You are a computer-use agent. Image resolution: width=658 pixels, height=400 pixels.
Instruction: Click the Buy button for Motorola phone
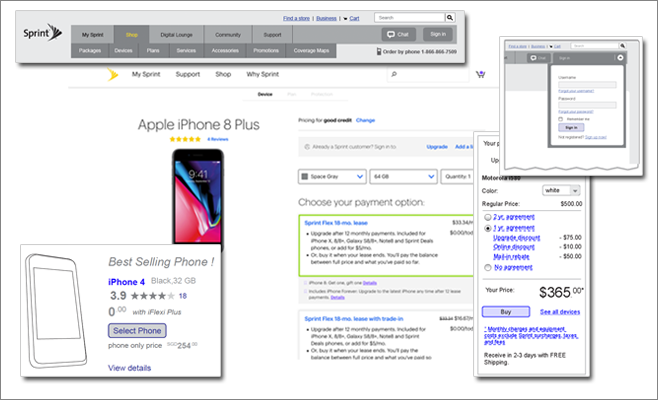[x=504, y=312]
